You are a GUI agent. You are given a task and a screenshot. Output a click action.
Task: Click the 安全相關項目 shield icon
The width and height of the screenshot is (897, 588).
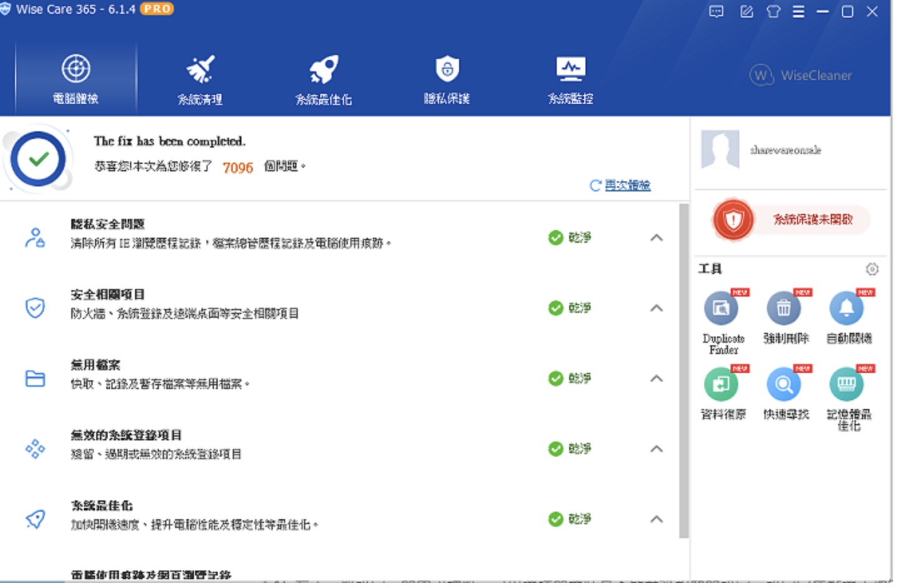pyautogui.click(x=35, y=308)
